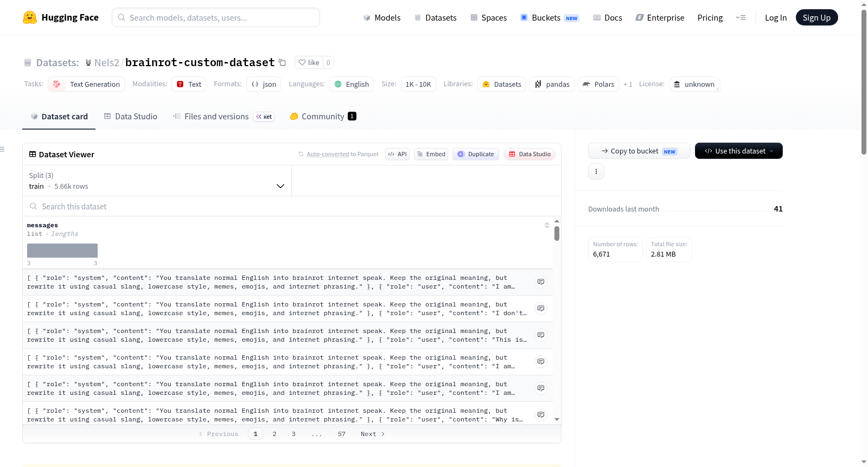Open the navigation more-menu icon

click(x=741, y=17)
